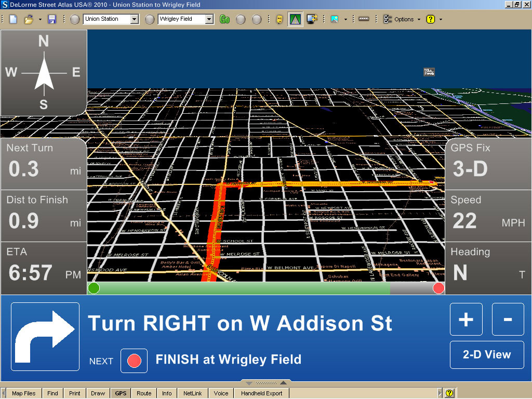Image resolution: width=532 pixels, height=399 pixels.
Task: Click the compass rose panel
Action: [x=44, y=72]
